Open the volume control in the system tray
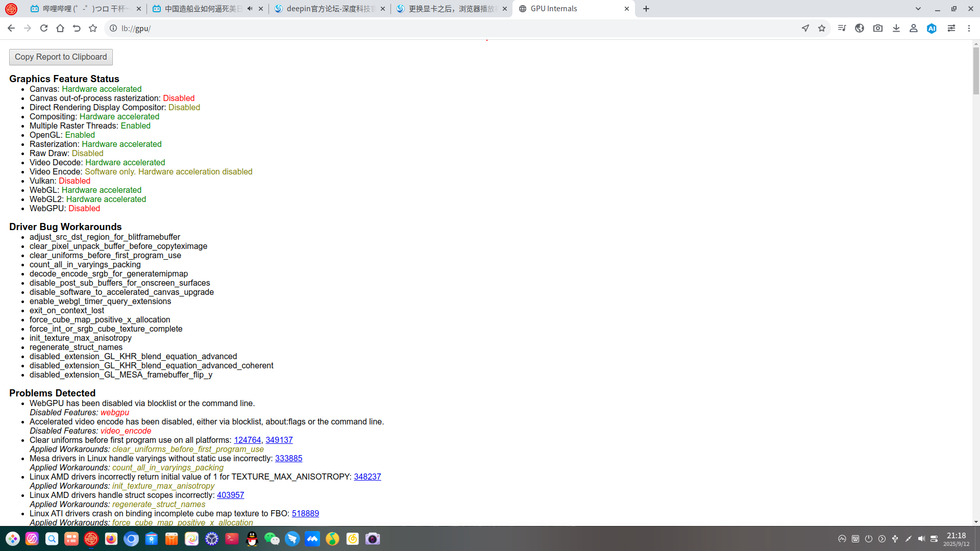980x551 pixels. click(921, 539)
